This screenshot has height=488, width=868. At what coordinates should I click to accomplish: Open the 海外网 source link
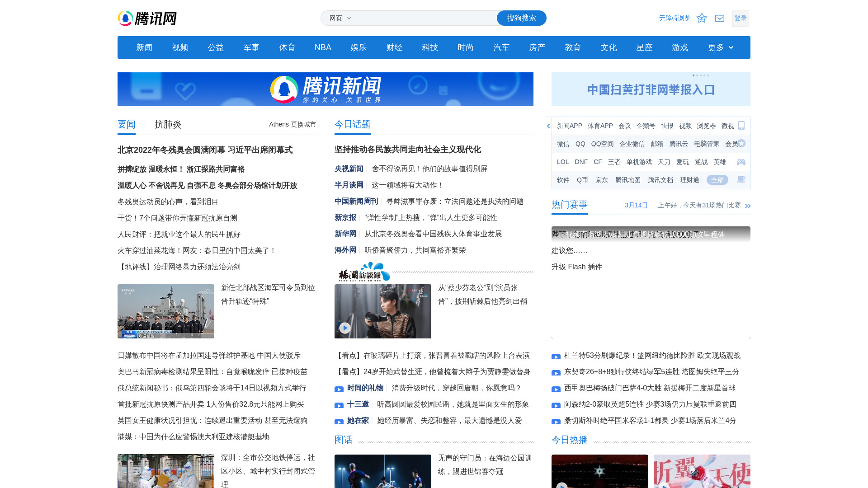(345, 250)
